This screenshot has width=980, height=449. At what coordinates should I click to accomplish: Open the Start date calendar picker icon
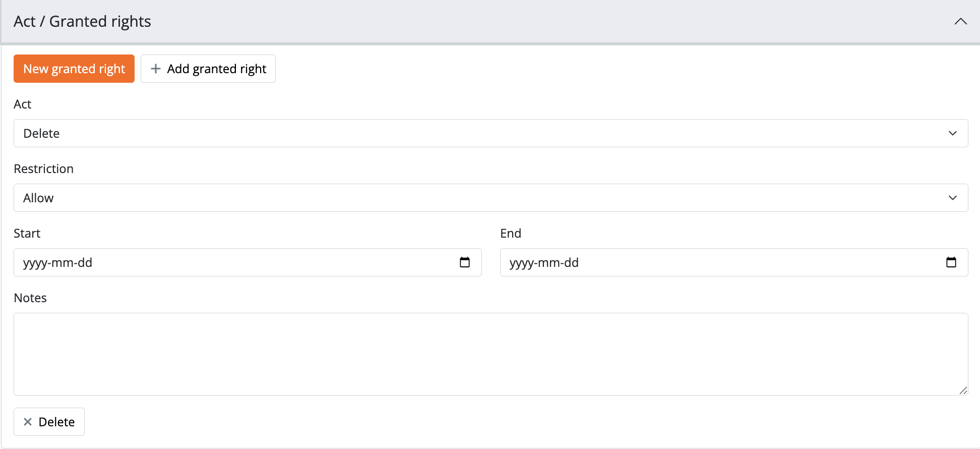pyautogui.click(x=465, y=262)
